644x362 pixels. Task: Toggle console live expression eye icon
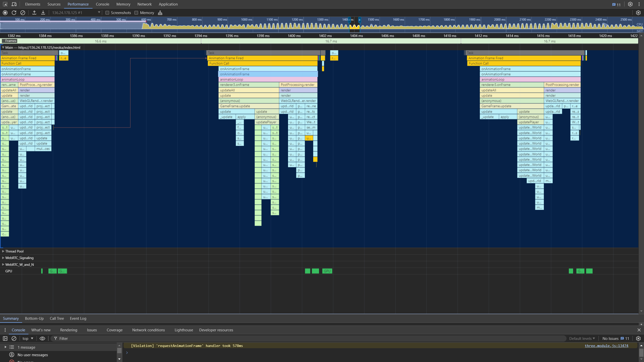tap(42, 338)
